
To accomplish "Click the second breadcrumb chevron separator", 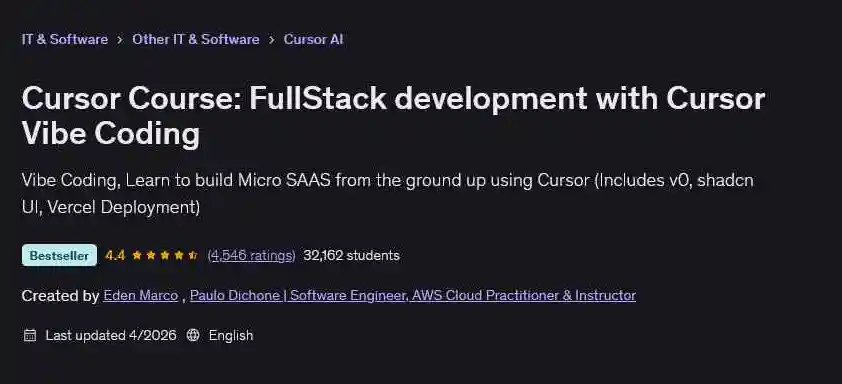I will (x=272, y=40).
